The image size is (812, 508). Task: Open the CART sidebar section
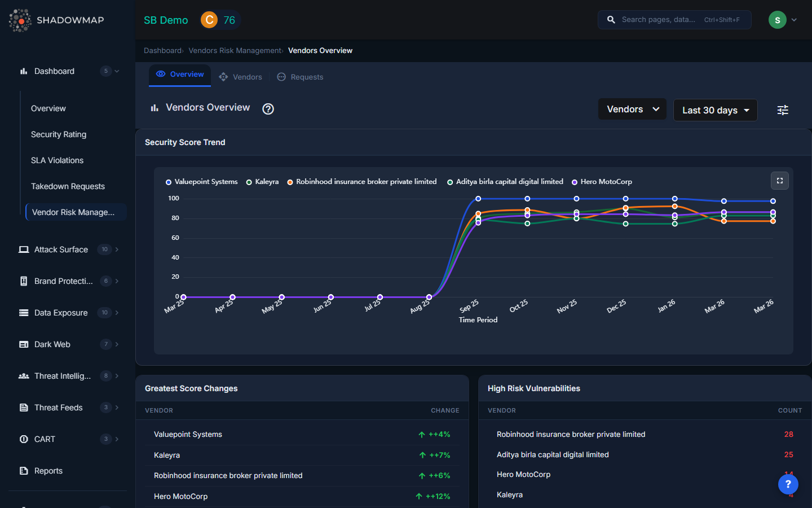[x=45, y=439]
